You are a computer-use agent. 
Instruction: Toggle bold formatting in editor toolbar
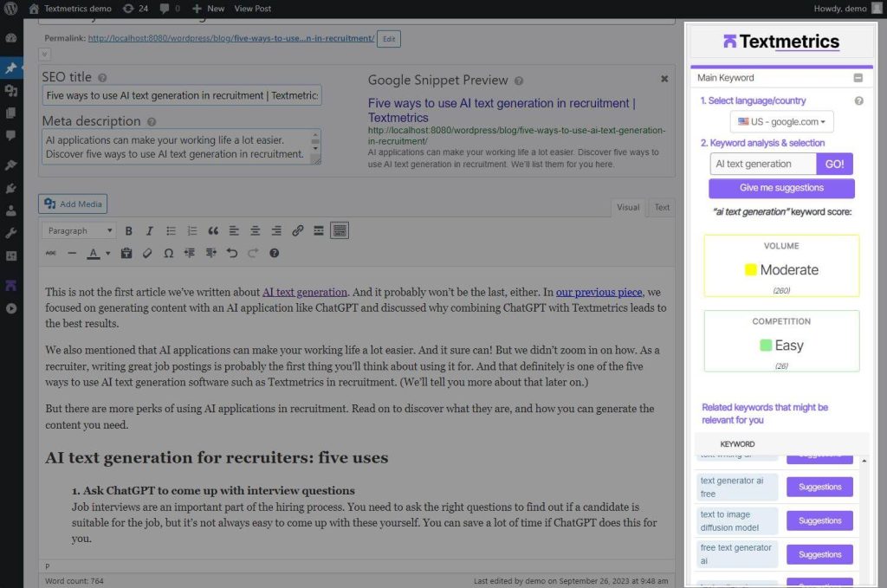point(129,231)
